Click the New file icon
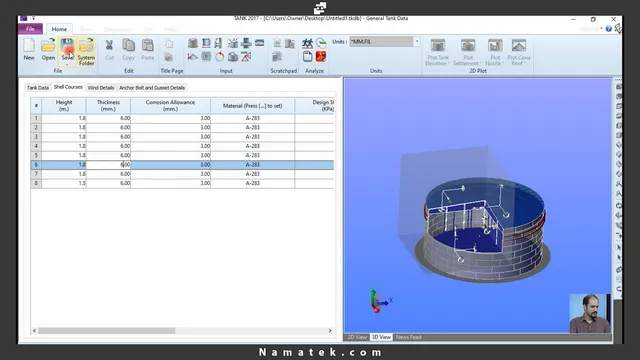The width and height of the screenshot is (640, 360). [x=29, y=49]
